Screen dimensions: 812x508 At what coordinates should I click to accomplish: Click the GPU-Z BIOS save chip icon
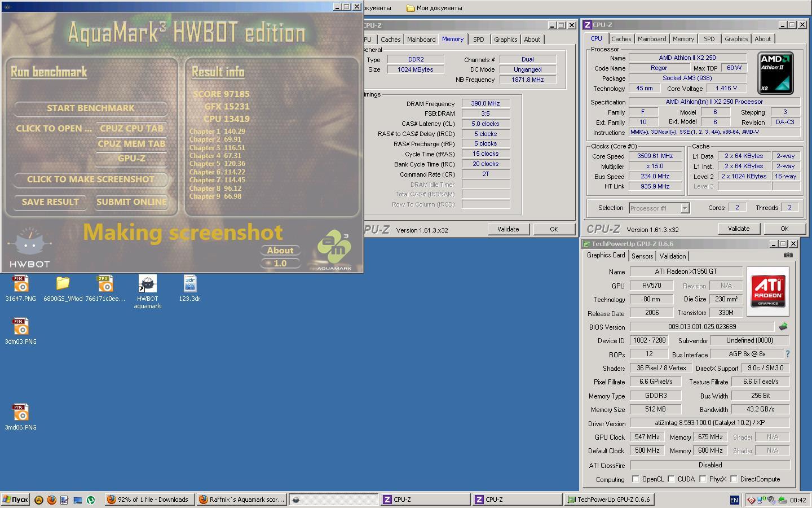click(783, 326)
